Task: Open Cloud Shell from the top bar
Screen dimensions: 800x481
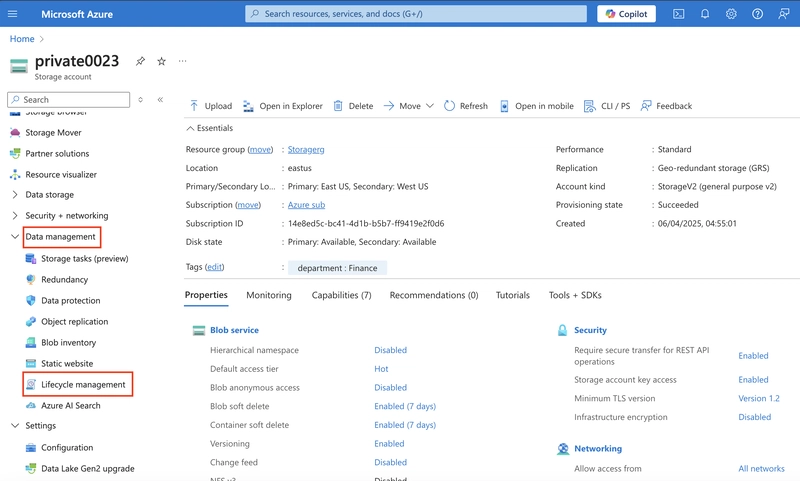Action: point(679,14)
